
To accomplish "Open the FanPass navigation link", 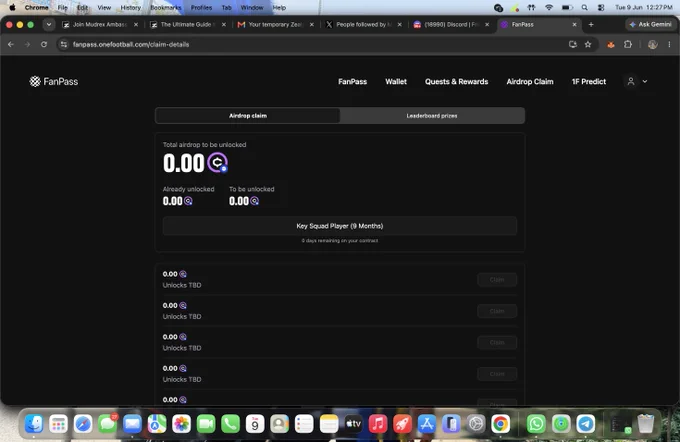I will click(353, 82).
